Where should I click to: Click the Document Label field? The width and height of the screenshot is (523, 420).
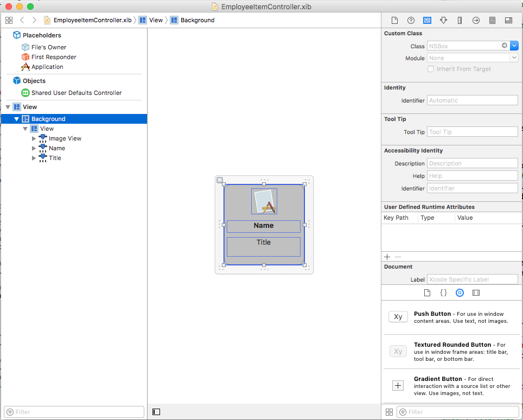[473, 279]
